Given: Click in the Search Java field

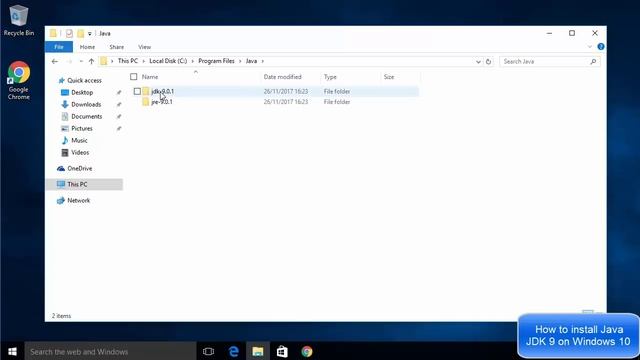Looking at the screenshot, I should click(x=544, y=62).
